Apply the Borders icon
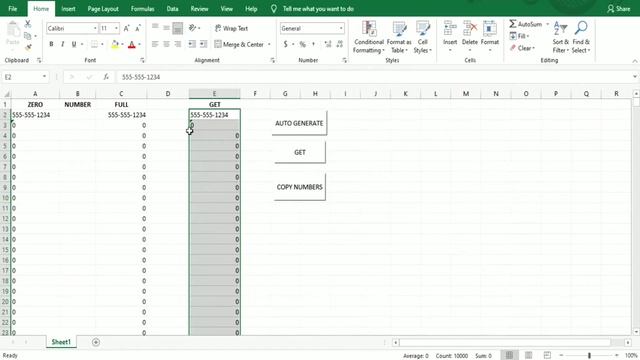This screenshot has width=640, height=360. (94, 44)
